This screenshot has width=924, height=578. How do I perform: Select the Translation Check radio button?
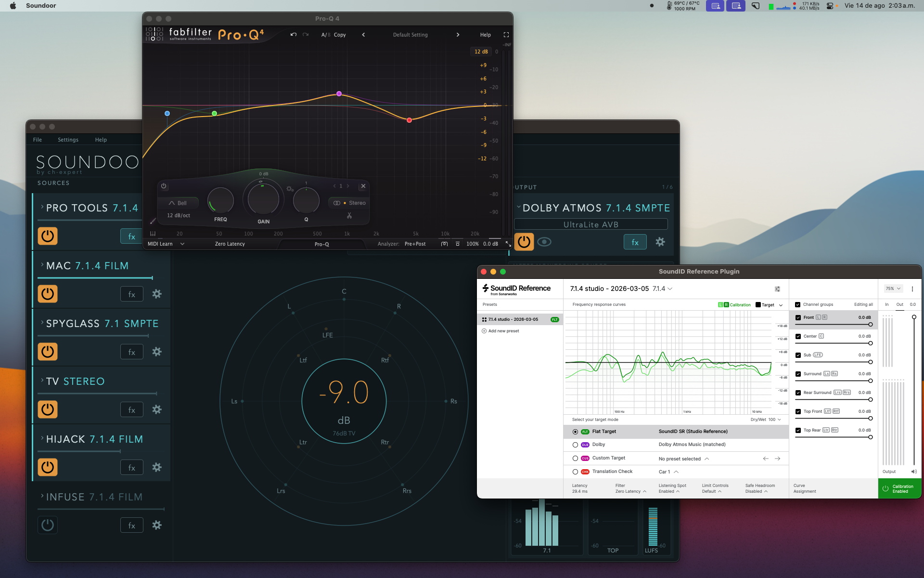[575, 472]
